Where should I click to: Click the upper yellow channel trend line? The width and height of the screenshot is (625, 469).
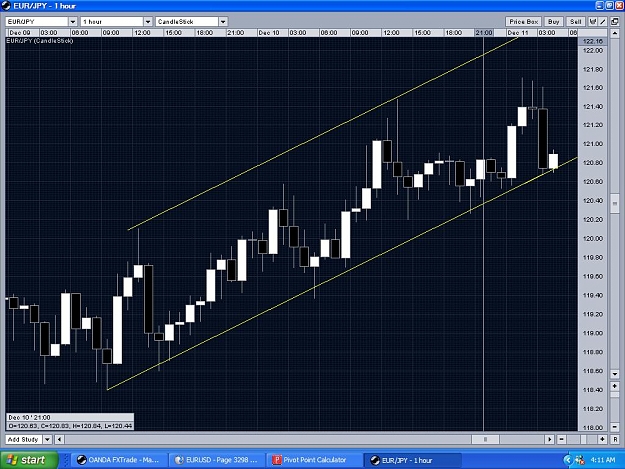(x=323, y=134)
